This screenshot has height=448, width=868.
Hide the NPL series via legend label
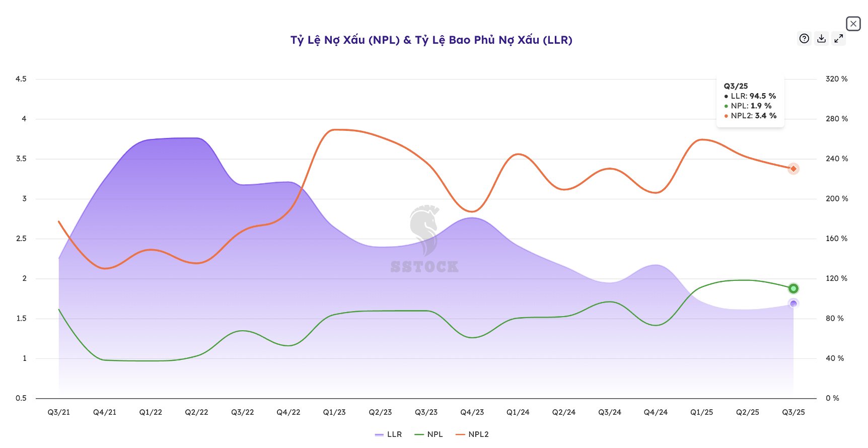coord(435,434)
